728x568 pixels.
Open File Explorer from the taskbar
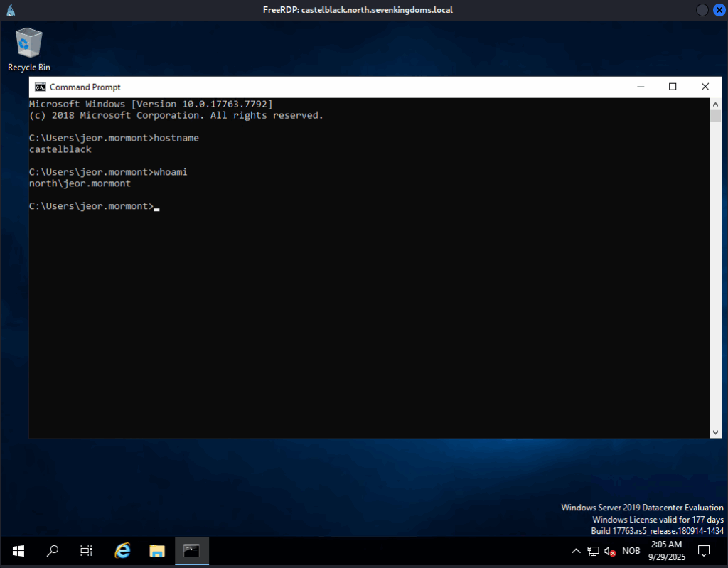pyautogui.click(x=157, y=550)
